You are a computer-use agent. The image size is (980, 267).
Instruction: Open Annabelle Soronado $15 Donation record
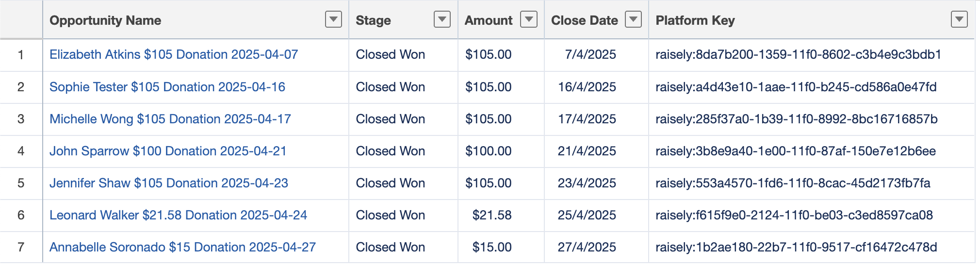tap(182, 247)
